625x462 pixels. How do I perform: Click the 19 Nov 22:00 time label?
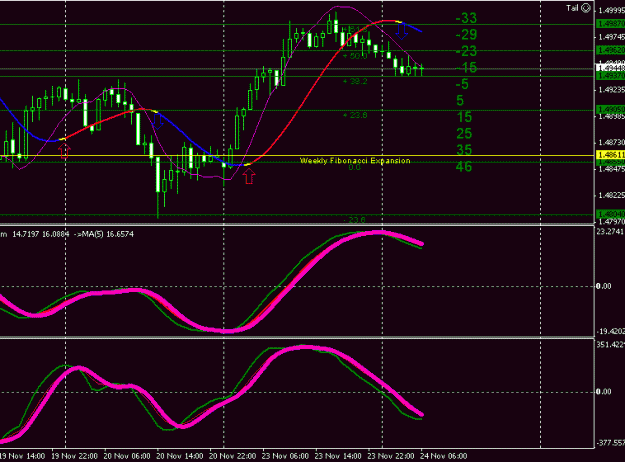pos(74,456)
